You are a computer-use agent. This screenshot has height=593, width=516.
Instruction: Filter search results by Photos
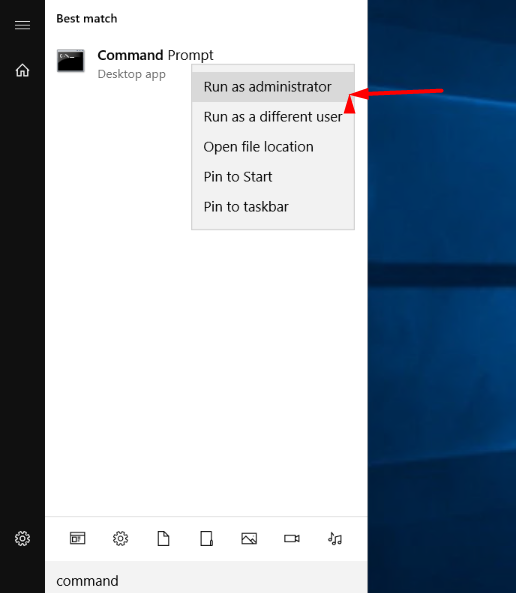click(x=249, y=538)
